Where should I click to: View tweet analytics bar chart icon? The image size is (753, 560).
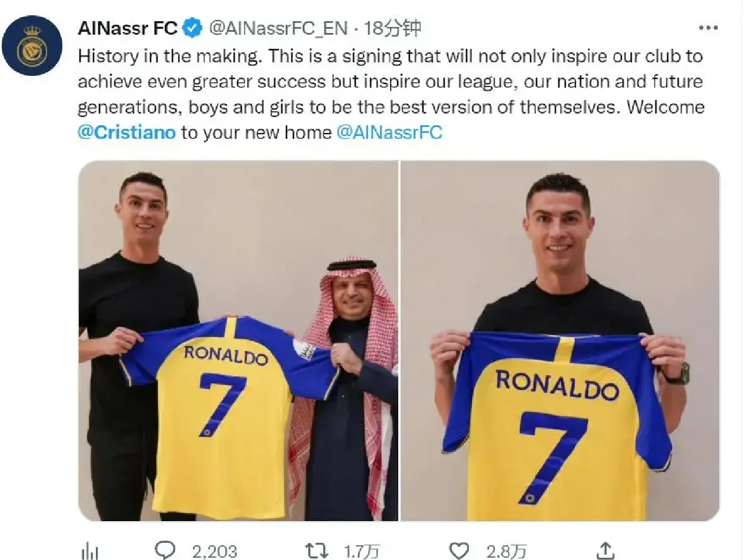point(89,551)
